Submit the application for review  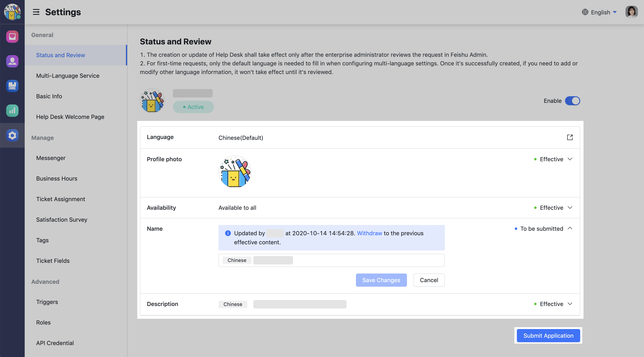click(x=548, y=336)
